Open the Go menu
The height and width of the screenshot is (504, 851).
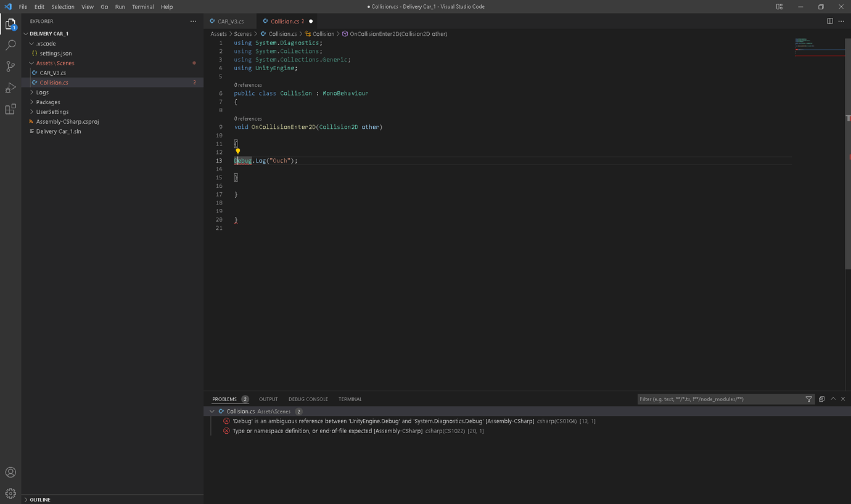point(104,7)
